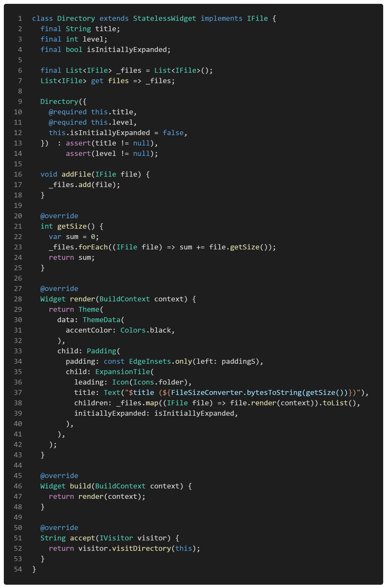Click 'Padding(' on line 33
This screenshot has width=387, height=588.
[x=103, y=351]
